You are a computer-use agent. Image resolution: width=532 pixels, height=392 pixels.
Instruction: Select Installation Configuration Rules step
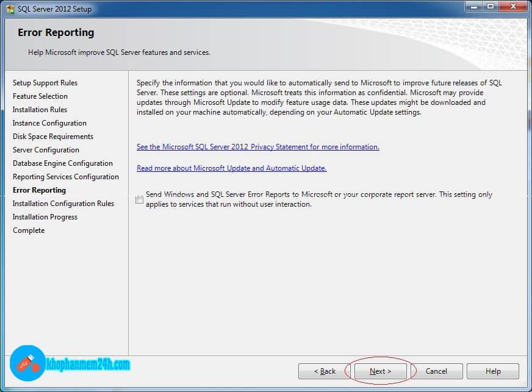point(63,204)
